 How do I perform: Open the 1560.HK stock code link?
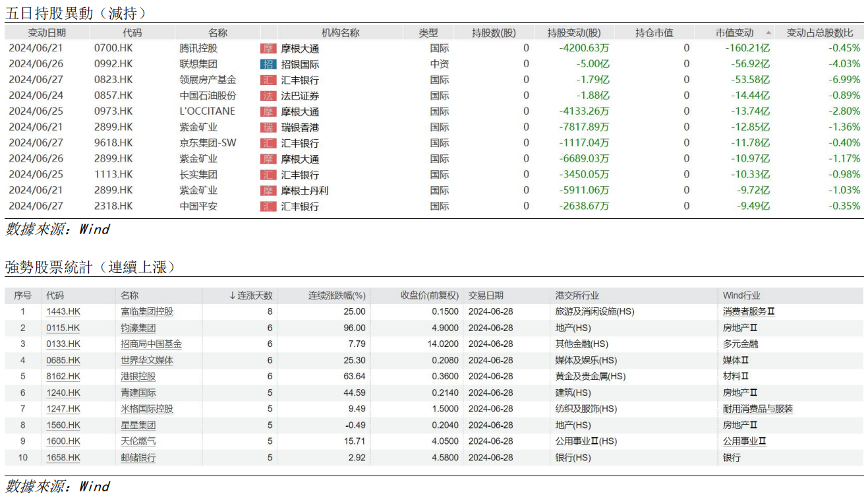tap(63, 425)
